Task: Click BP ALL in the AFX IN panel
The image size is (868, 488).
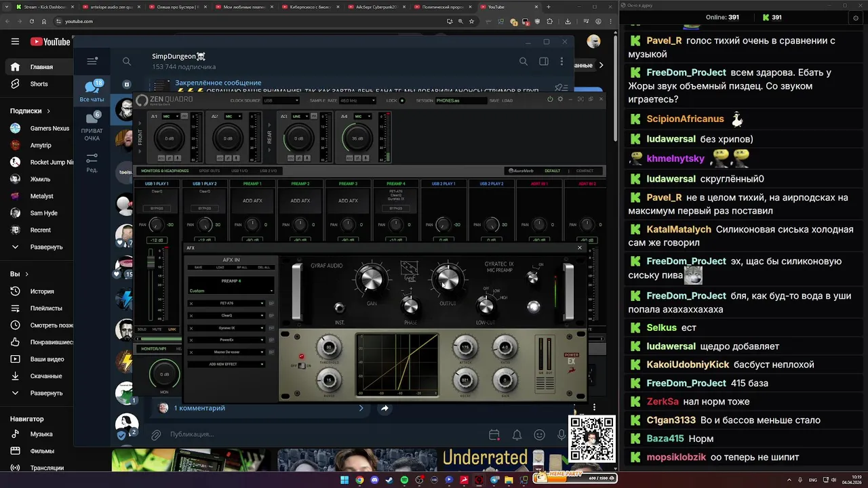Action: pyautogui.click(x=242, y=267)
